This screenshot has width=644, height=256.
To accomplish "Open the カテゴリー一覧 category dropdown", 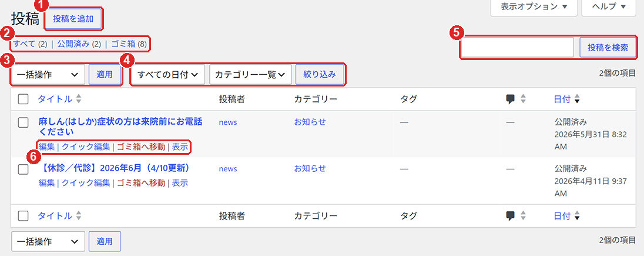I will [x=250, y=75].
